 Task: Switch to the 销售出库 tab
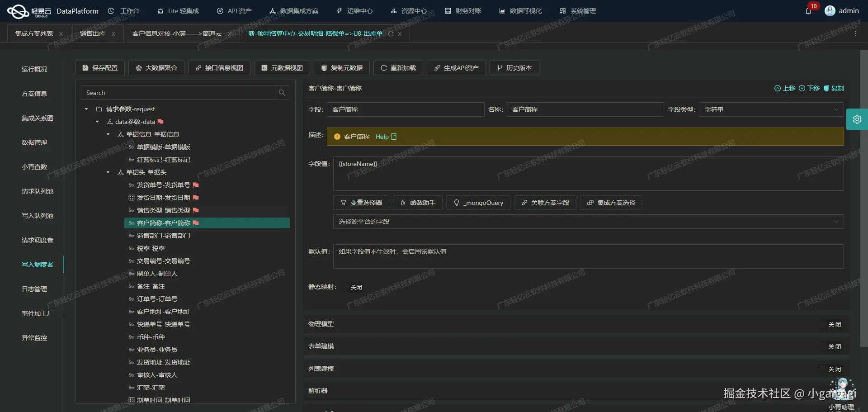tap(92, 33)
